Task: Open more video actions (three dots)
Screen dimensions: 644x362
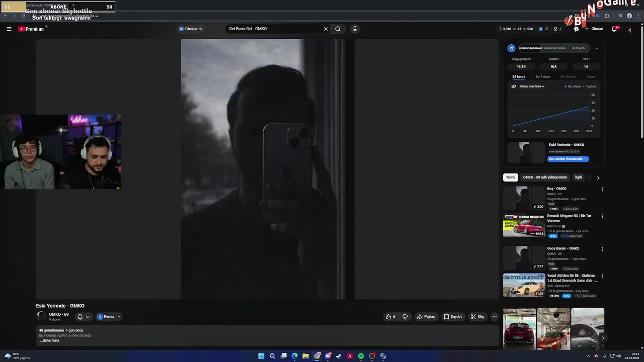Action: [495, 317]
